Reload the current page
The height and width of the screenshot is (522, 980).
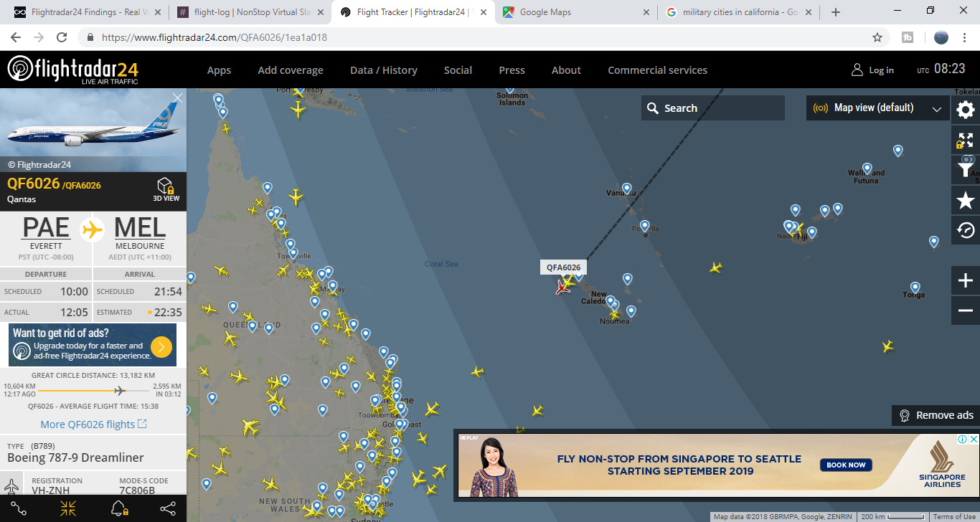coord(62,37)
